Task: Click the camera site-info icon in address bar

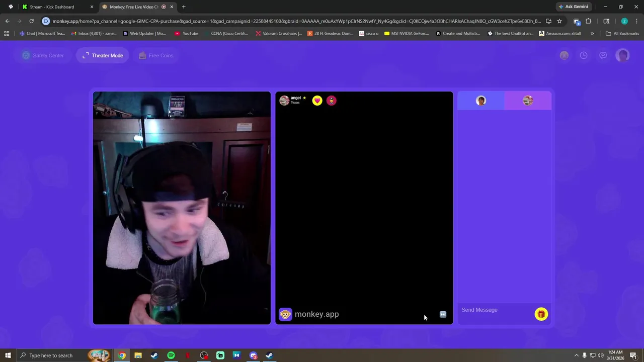Action: [x=46, y=21]
